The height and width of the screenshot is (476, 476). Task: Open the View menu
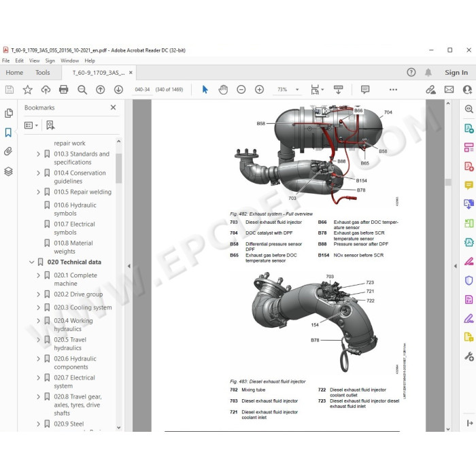(34, 61)
